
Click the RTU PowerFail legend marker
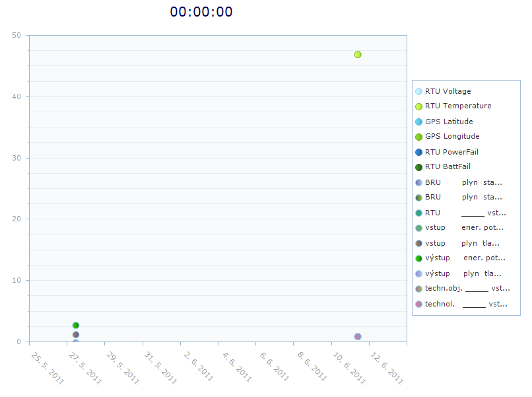[418, 152]
